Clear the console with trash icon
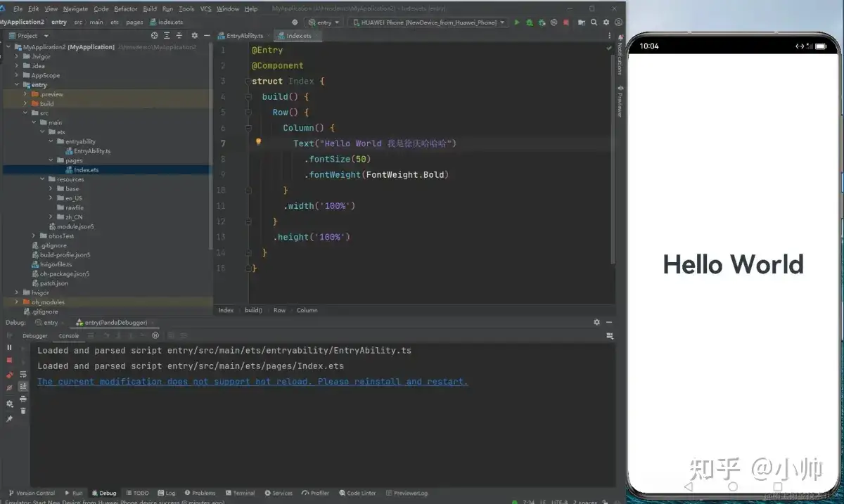The width and height of the screenshot is (844, 504). click(x=23, y=411)
